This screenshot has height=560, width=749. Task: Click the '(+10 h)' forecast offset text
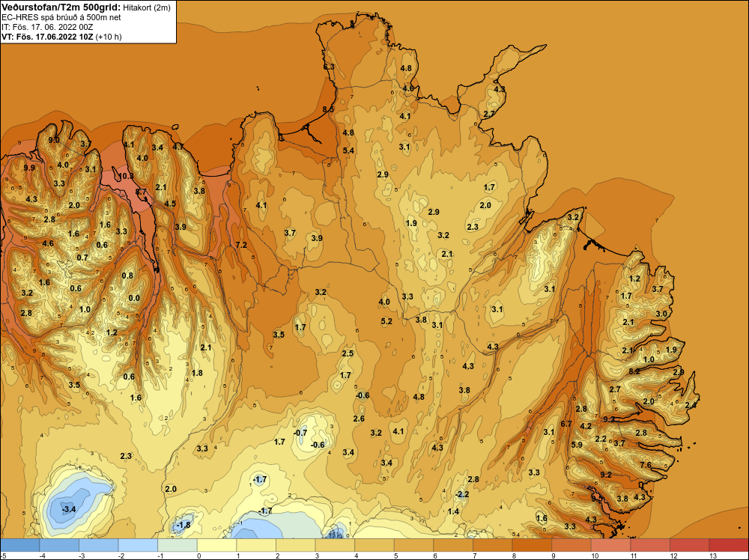tap(109, 37)
